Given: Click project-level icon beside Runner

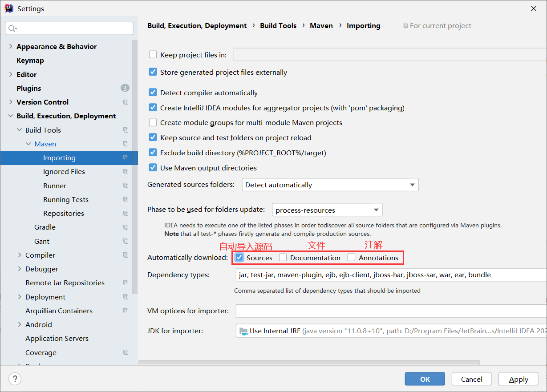Looking at the screenshot, I should [126, 186].
